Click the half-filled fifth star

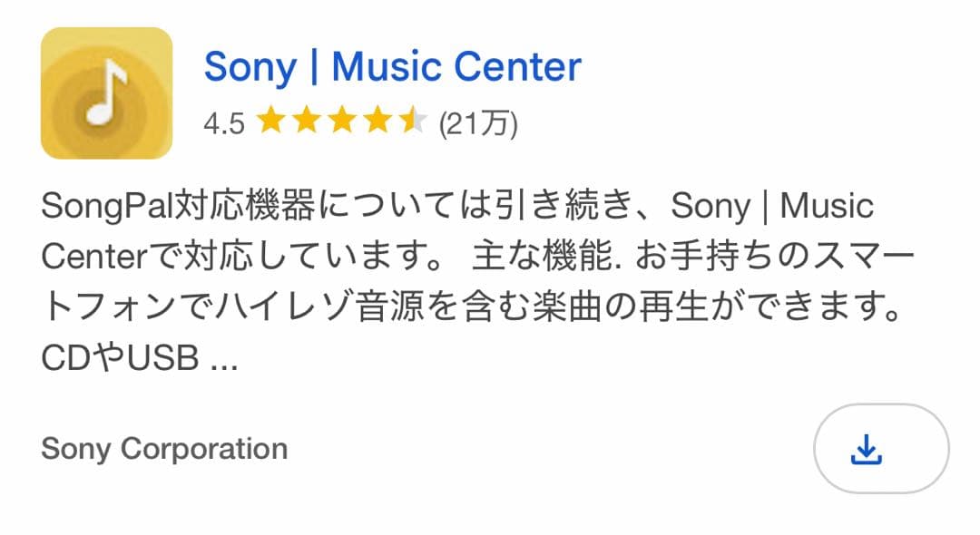[412, 122]
